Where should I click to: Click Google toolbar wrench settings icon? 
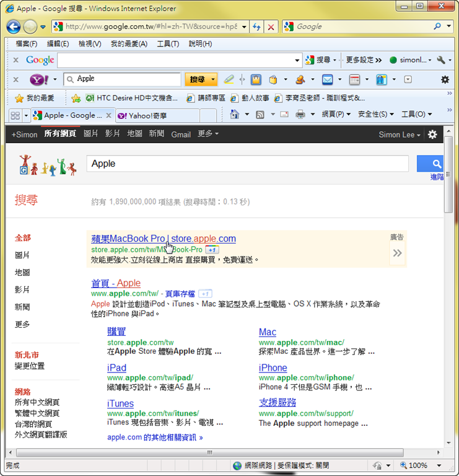tap(441, 60)
